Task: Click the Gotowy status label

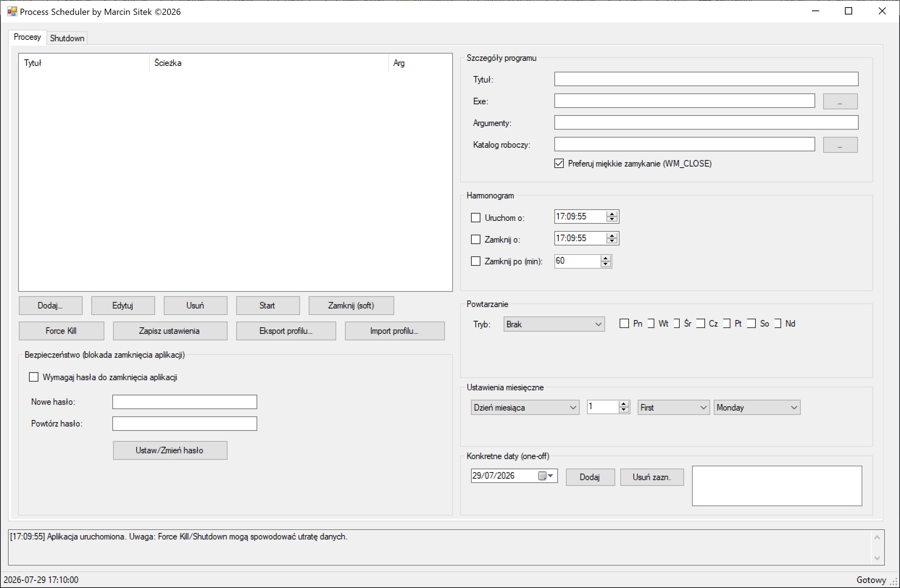Action: click(871, 580)
